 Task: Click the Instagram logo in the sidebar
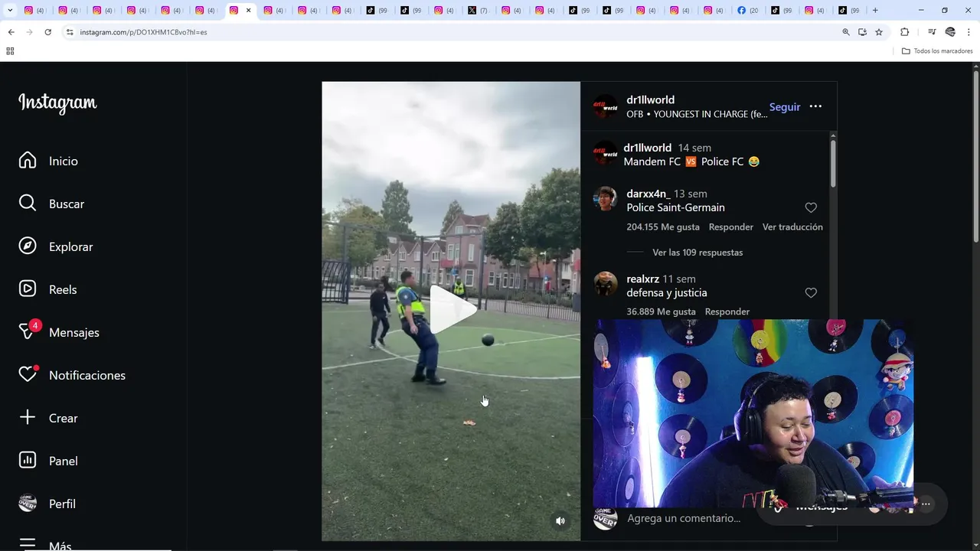57,103
